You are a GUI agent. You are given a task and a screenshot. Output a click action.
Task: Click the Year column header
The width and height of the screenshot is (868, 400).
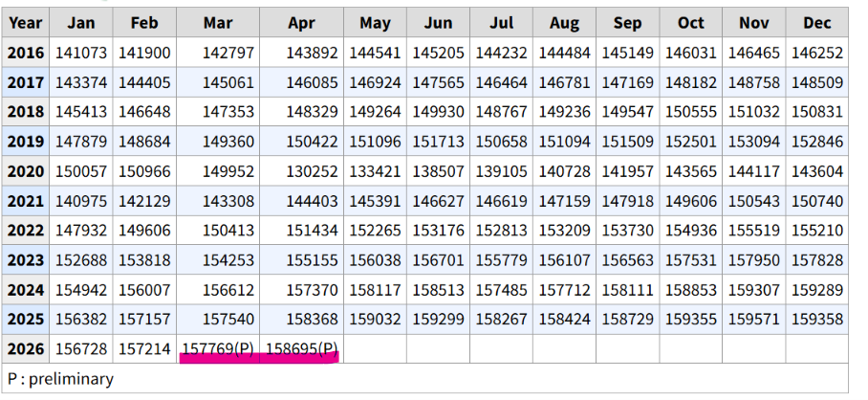(x=26, y=23)
